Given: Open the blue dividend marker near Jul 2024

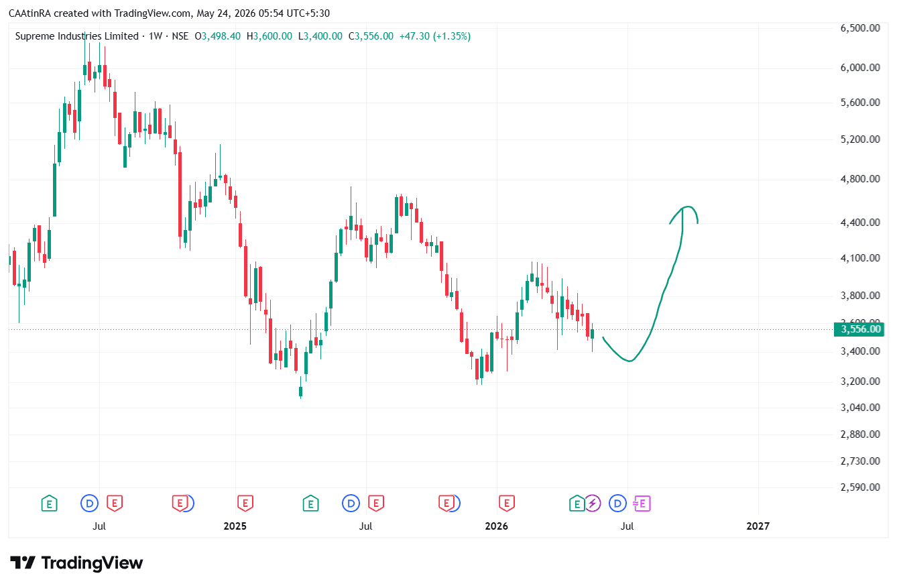Looking at the screenshot, I should coord(89,503).
